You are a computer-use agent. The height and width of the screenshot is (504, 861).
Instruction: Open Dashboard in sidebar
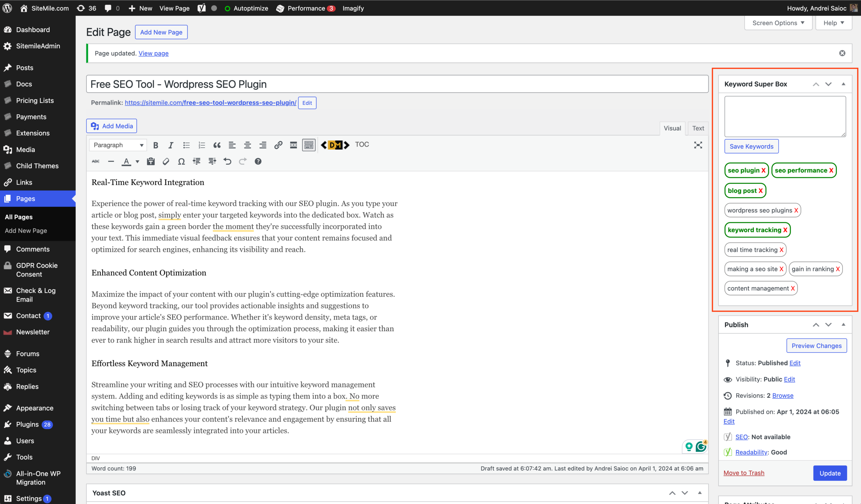tap(33, 30)
